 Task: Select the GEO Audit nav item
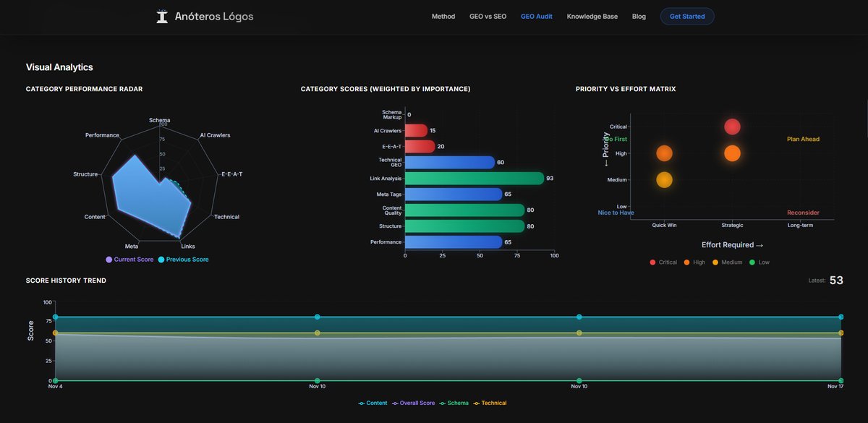click(537, 16)
